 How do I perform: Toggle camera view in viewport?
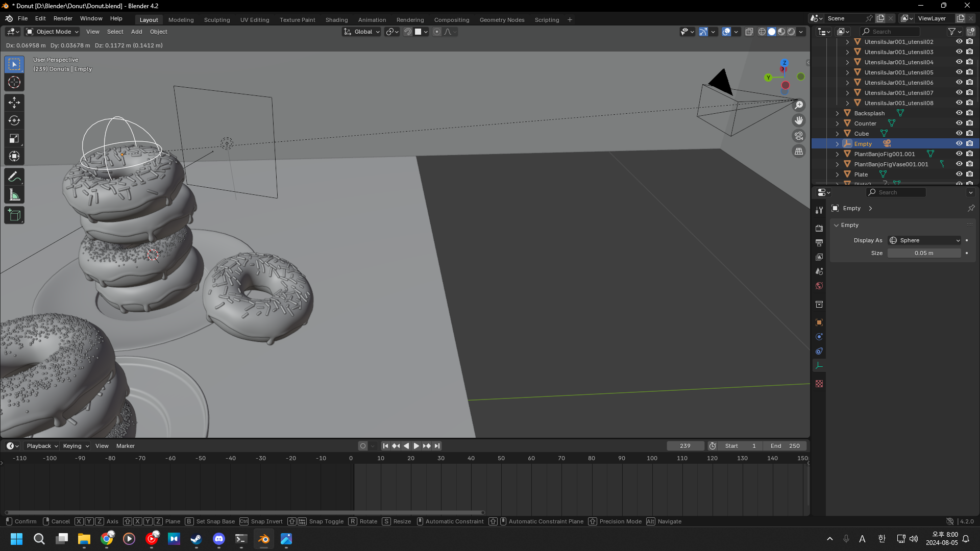click(x=798, y=136)
